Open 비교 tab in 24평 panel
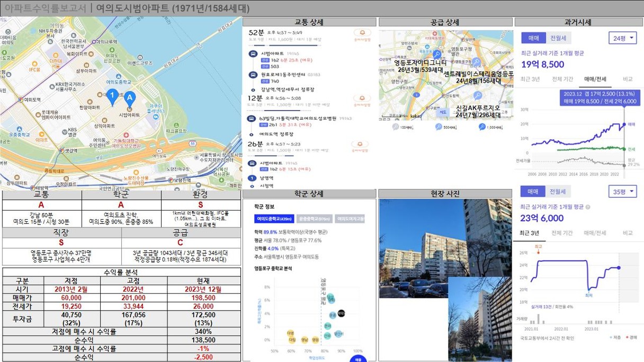 628,79
